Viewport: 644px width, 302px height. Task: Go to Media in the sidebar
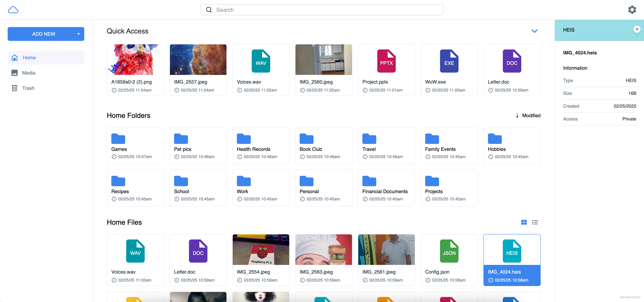point(28,73)
